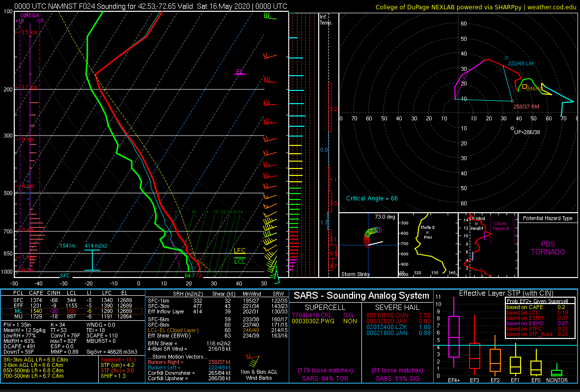This screenshot has width=580, height=392.
Task: Click the yellow LFC level marker
Action: click(x=240, y=252)
